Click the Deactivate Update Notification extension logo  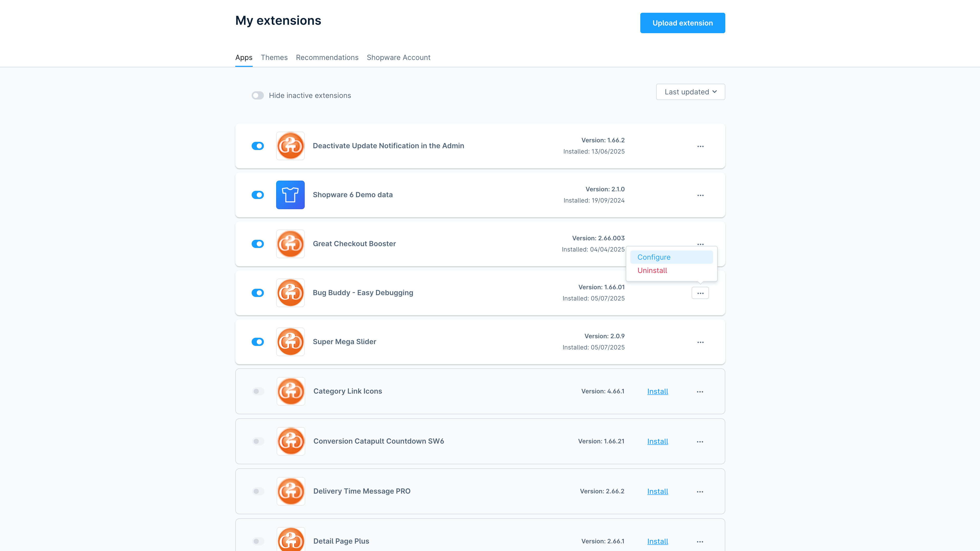290,146
